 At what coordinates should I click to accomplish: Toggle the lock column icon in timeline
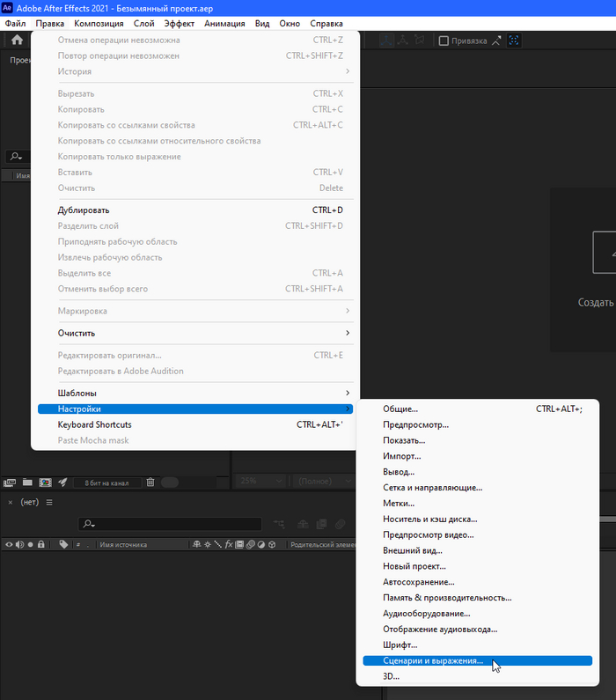tap(41, 545)
